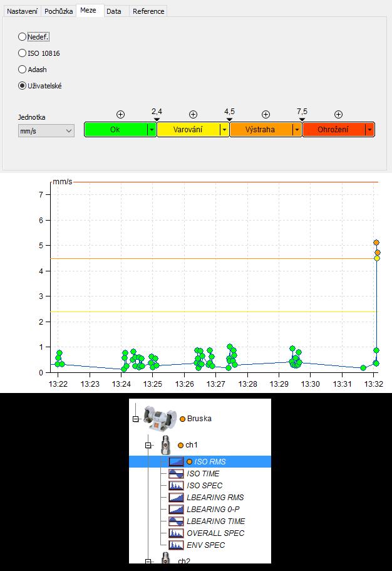
Task: Select the LBEARING 0-P measurement
Action: (214, 510)
